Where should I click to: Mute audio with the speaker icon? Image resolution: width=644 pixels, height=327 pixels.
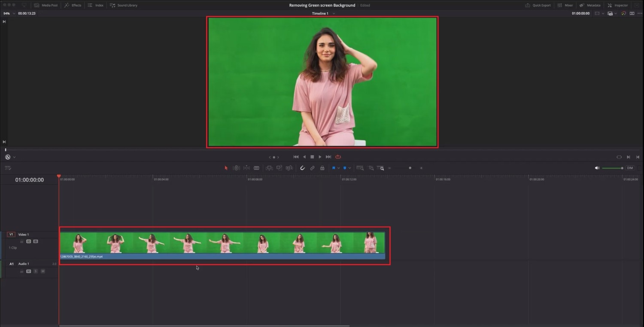pos(597,168)
